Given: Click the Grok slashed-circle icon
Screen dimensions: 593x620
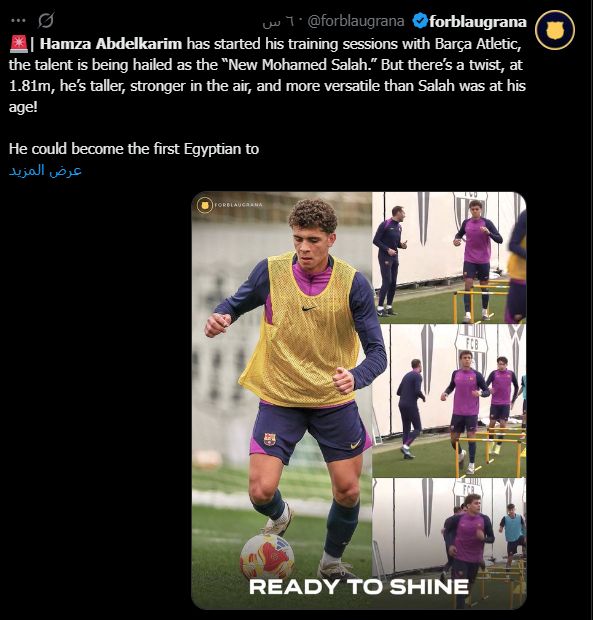Looking at the screenshot, I should 45,21.
